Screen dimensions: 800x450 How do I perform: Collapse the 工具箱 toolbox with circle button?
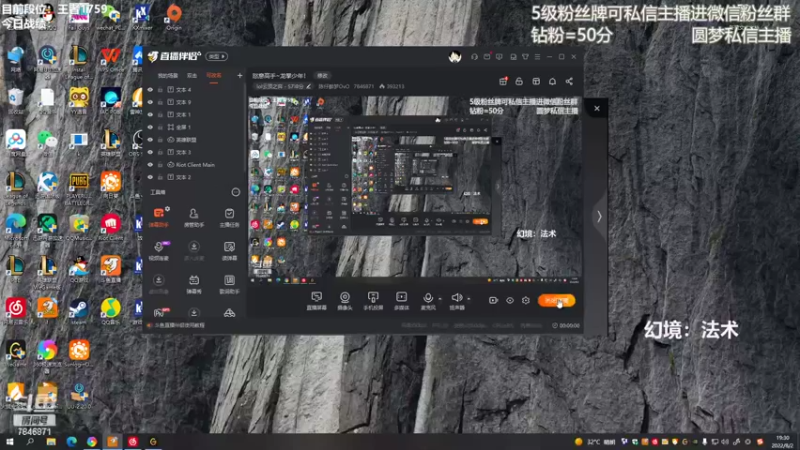(236, 192)
